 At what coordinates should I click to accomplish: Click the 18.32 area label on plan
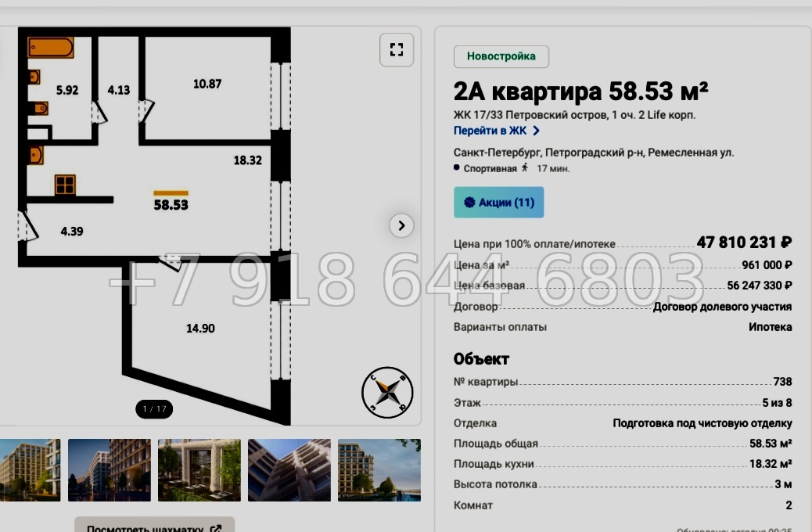click(x=247, y=160)
